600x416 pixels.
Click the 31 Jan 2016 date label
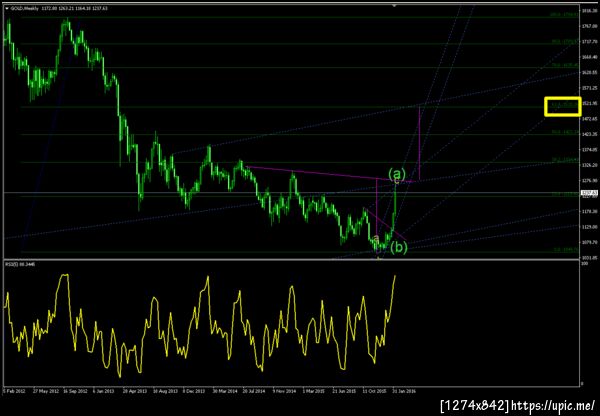(x=404, y=392)
